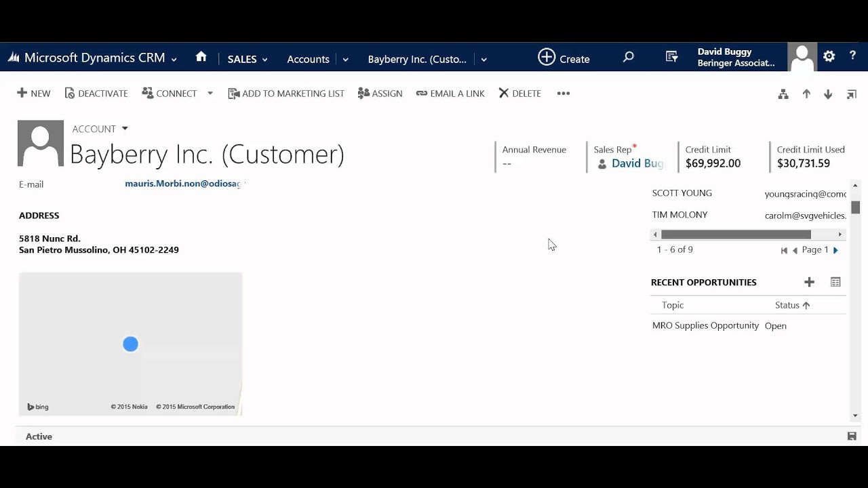Go to previous record arrow
This screenshot has width=868, height=488.
(x=806, y=94)
